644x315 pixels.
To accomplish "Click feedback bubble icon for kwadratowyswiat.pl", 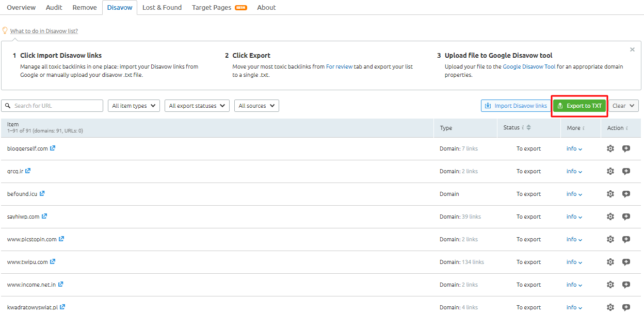I will 626,307.
